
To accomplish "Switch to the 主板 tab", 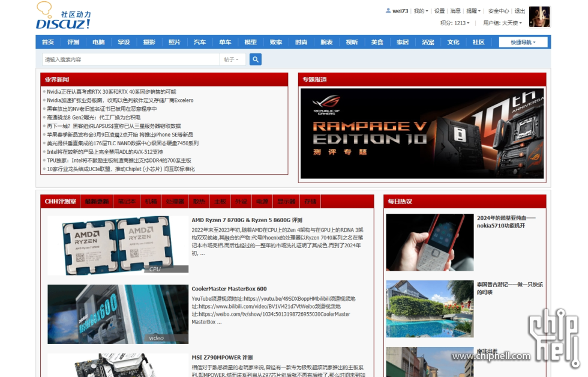I will pyautogui.click(x=220, y=202).
